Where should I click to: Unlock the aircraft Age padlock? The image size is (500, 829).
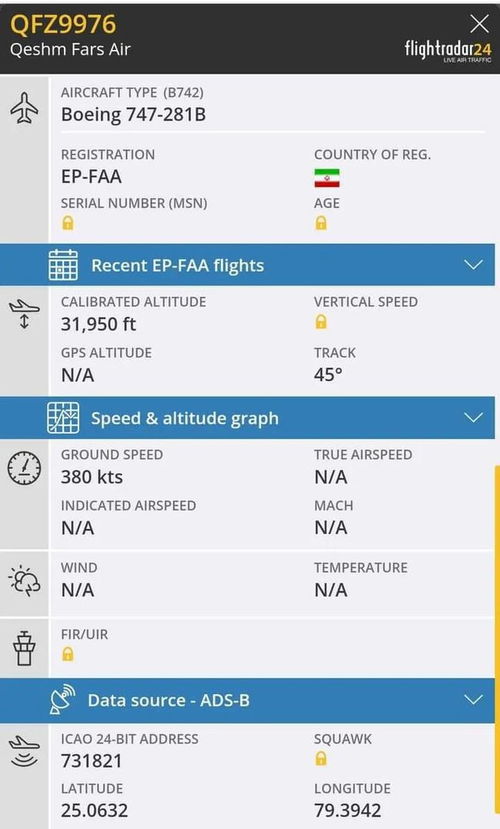pos(321,223)
